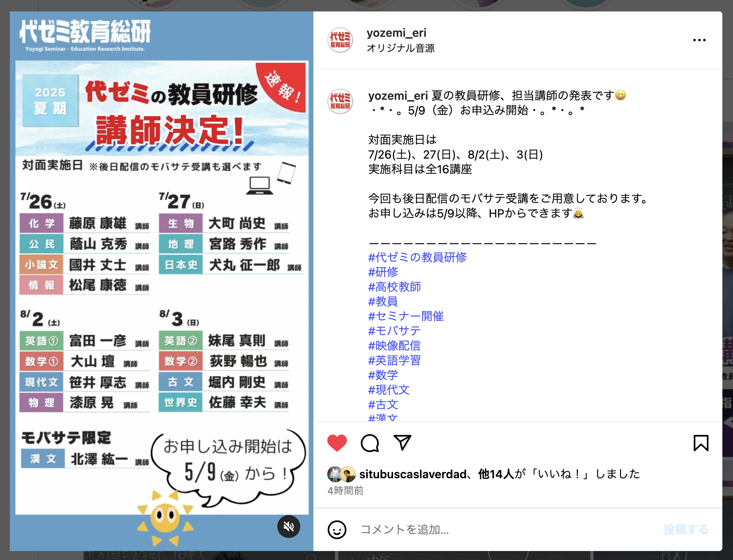The width and height of the screenshot is (733, 560).
Task: Open hashtag #英語学習
Action: click(394, 360)
